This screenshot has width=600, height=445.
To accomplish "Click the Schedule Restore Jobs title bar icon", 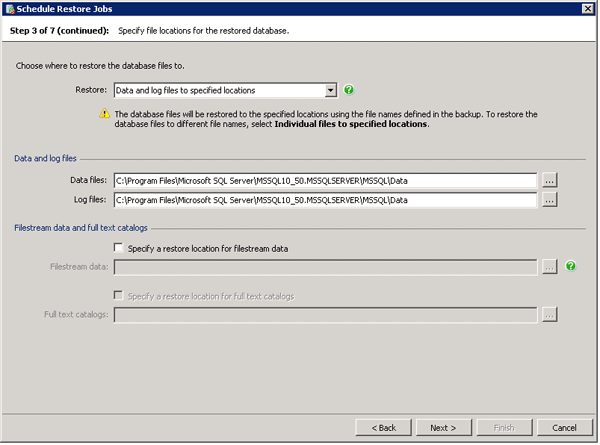I will point(8,8).
